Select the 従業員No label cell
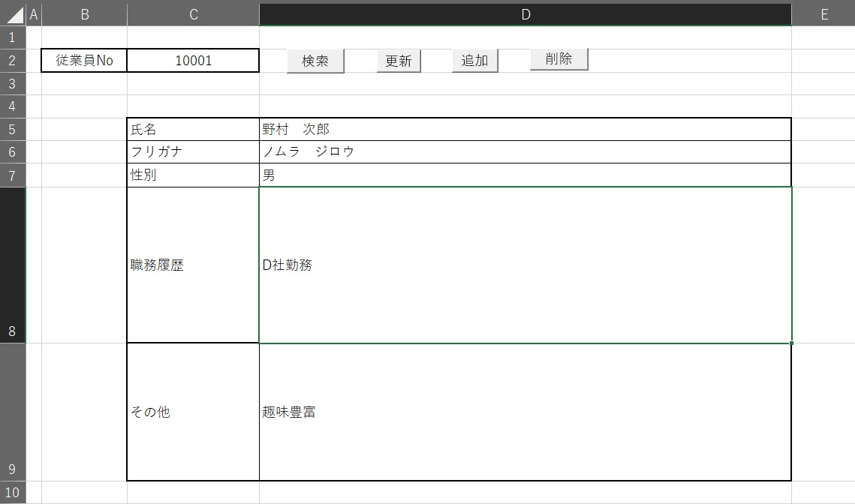This screenshot has width=855, height=504. click(84, 61)
